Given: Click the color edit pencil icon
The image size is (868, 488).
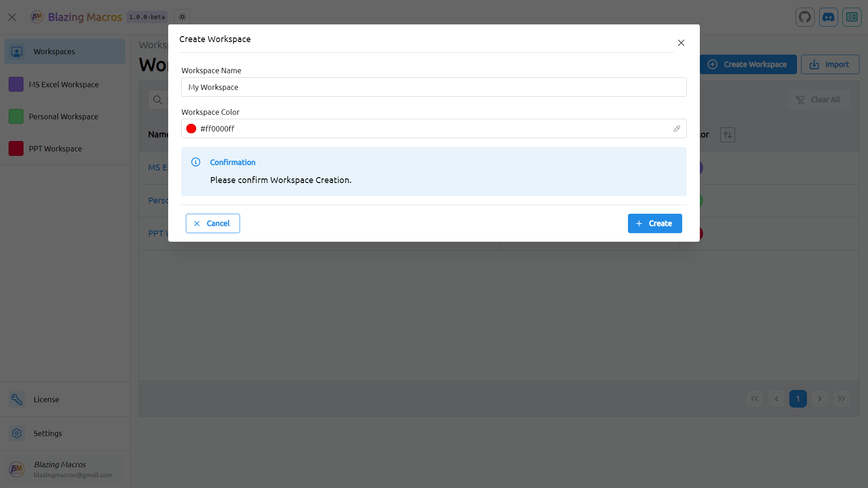Looking at the screenshot, I should 677,129.
